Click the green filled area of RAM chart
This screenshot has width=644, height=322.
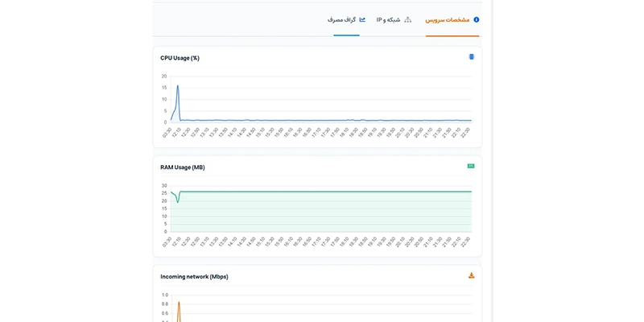321,212
